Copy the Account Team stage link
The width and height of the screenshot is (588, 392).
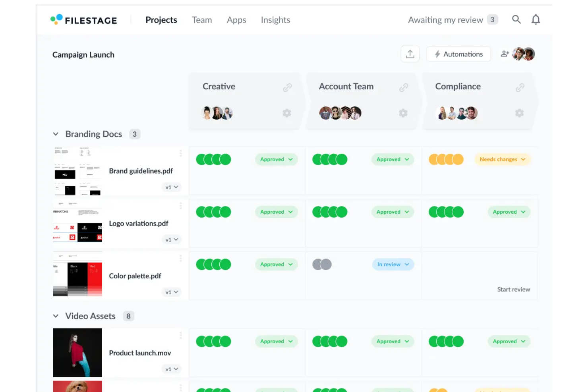click(x=404, y=87)
